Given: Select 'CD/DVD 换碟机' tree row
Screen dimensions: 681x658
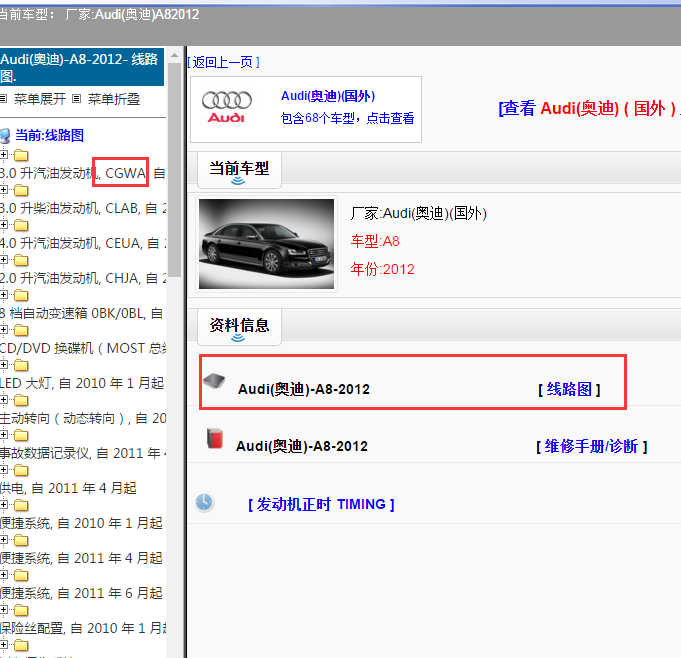Looking at the screenshot, I should (83, 348).
